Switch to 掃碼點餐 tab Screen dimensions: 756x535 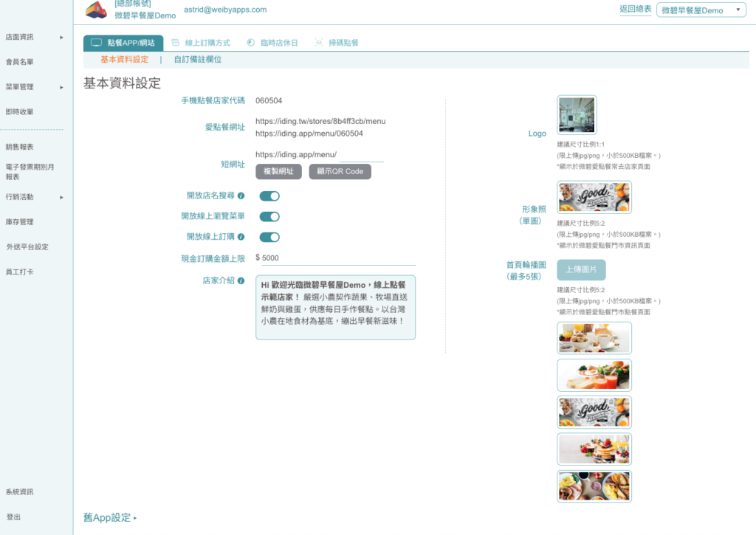337,42
